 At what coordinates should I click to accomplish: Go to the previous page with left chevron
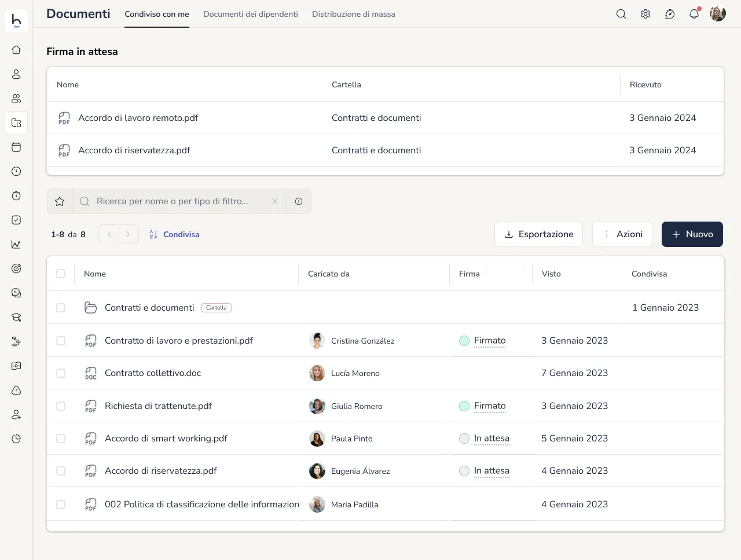coord(109,234)
